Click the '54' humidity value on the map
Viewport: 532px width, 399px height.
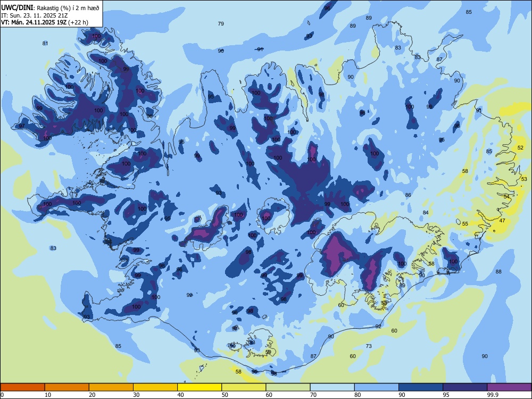click(506, 197)
